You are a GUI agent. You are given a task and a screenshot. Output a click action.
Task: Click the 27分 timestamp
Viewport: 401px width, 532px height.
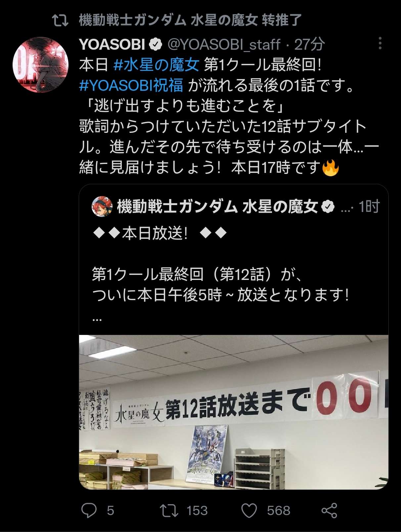pos(309,44)
